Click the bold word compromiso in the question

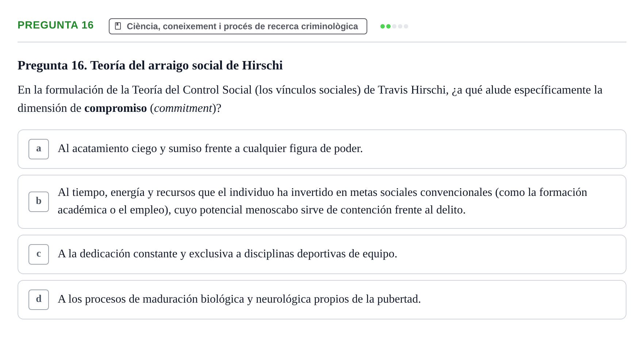[115, 108]
